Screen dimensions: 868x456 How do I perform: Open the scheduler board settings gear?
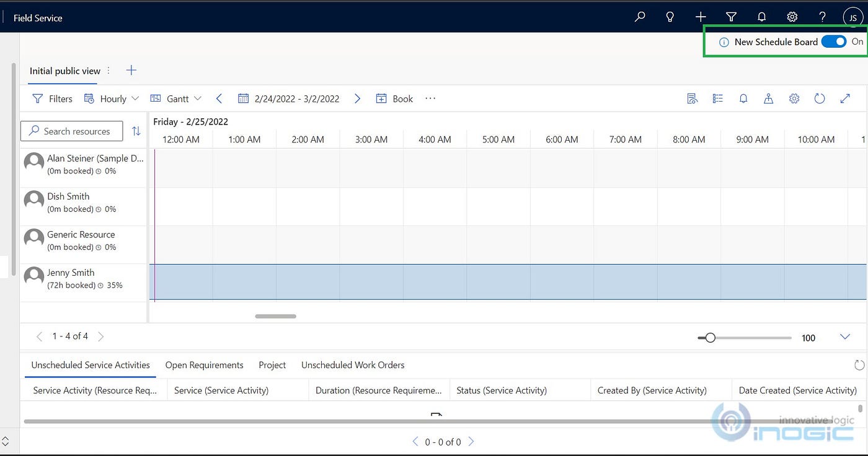pos(794,99)
